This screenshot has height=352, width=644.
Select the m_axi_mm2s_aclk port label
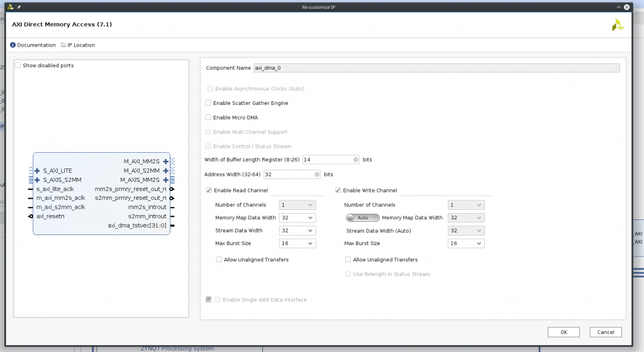click(60, 198)
